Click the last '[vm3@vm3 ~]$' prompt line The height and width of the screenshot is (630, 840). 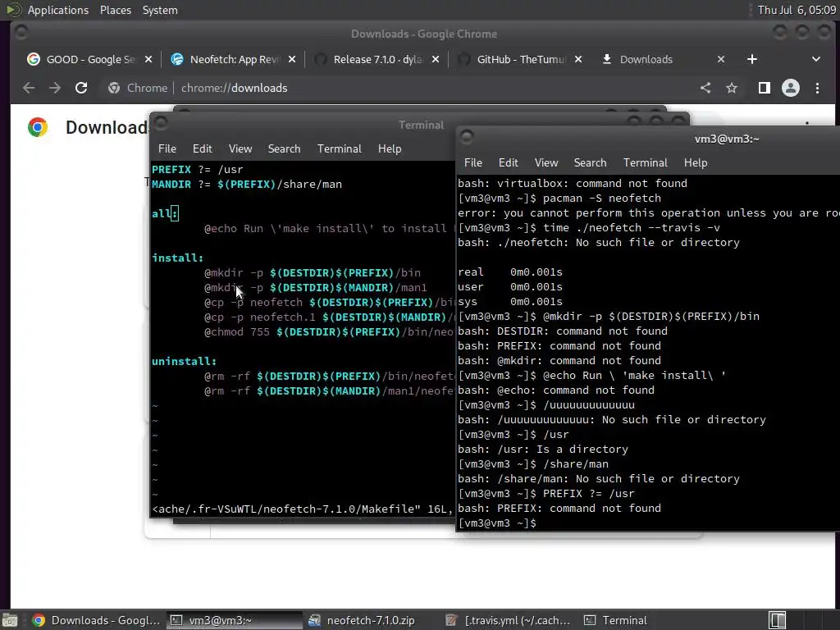(496, 523)
